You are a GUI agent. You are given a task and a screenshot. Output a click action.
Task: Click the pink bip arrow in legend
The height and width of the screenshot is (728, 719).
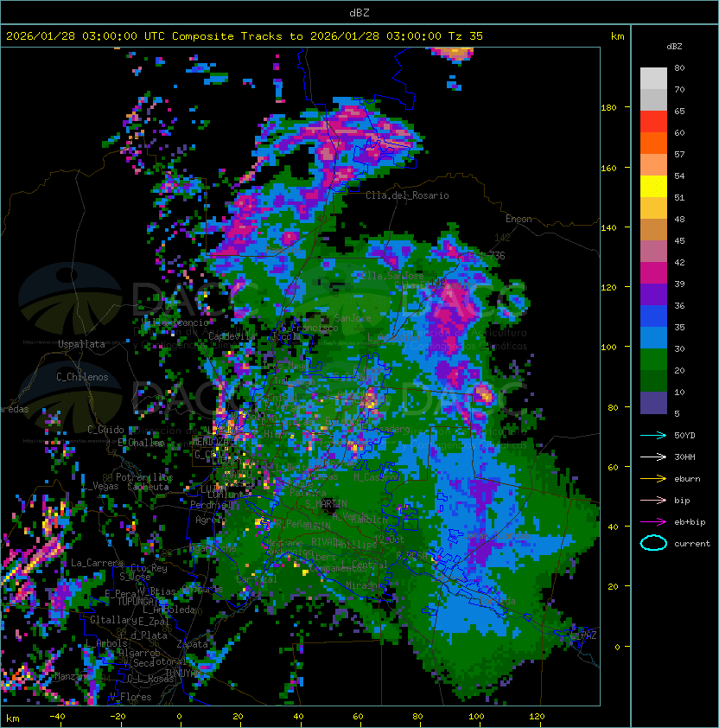click(653, 500)
